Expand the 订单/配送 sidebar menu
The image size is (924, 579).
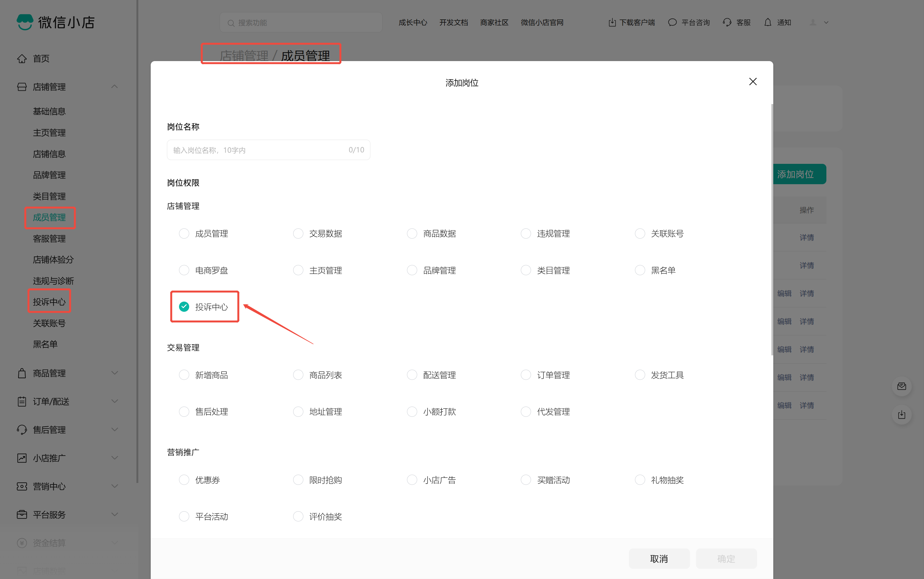[114, 401]
